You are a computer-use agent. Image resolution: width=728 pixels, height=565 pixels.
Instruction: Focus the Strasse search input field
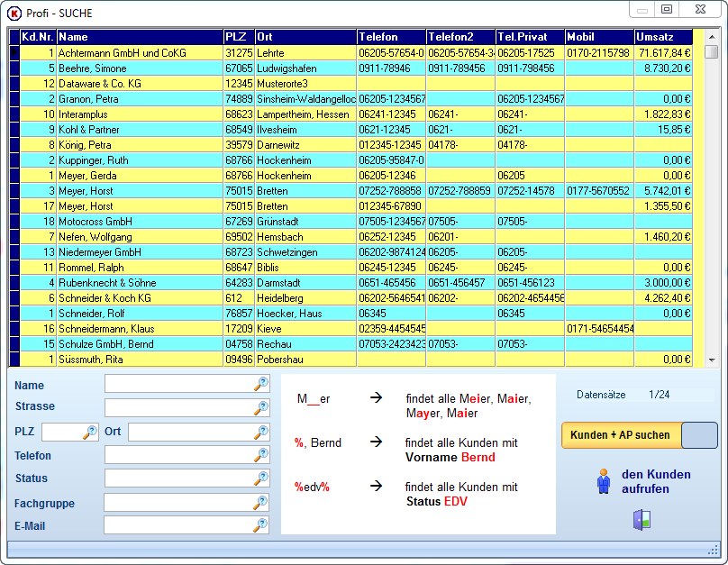click(x=187, y=407)
